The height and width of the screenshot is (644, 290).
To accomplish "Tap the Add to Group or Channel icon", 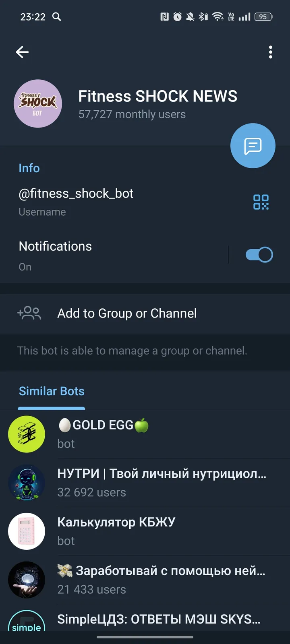I will [29, 314].
